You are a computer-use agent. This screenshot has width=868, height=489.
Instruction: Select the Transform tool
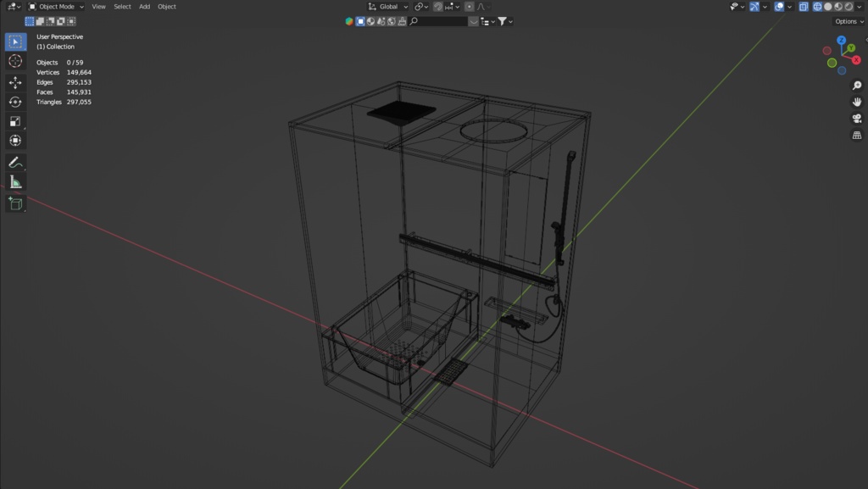(x=15, y=141)
